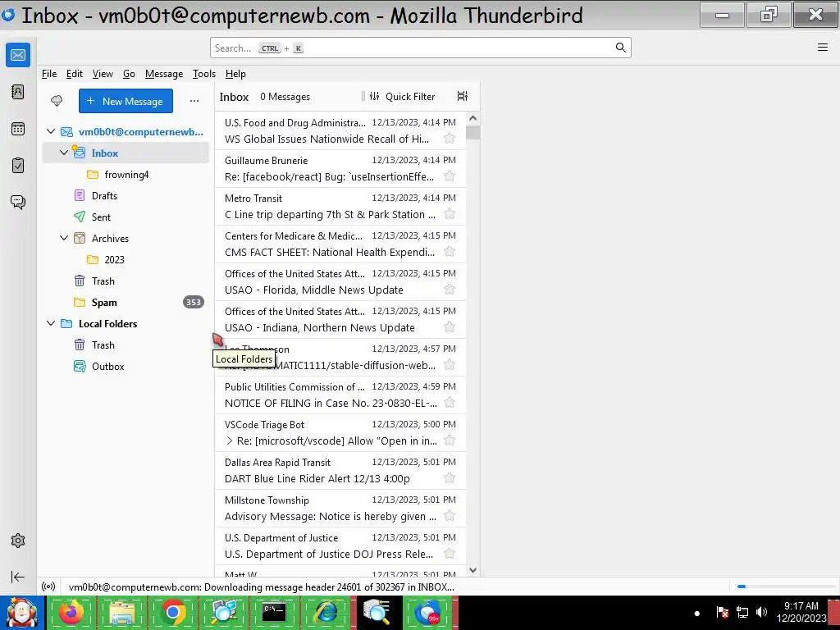Open the Go menu
This screenshot has height=630, width=840.
click(x=129, y=74)
